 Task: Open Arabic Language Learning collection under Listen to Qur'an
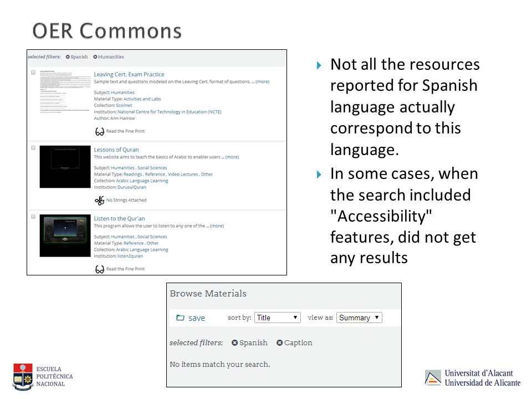click(142, 250)
